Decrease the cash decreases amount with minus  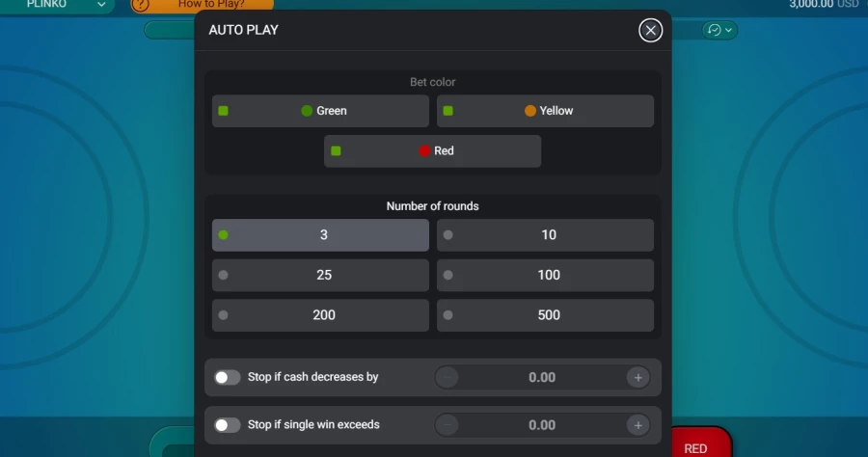point(447,377)
